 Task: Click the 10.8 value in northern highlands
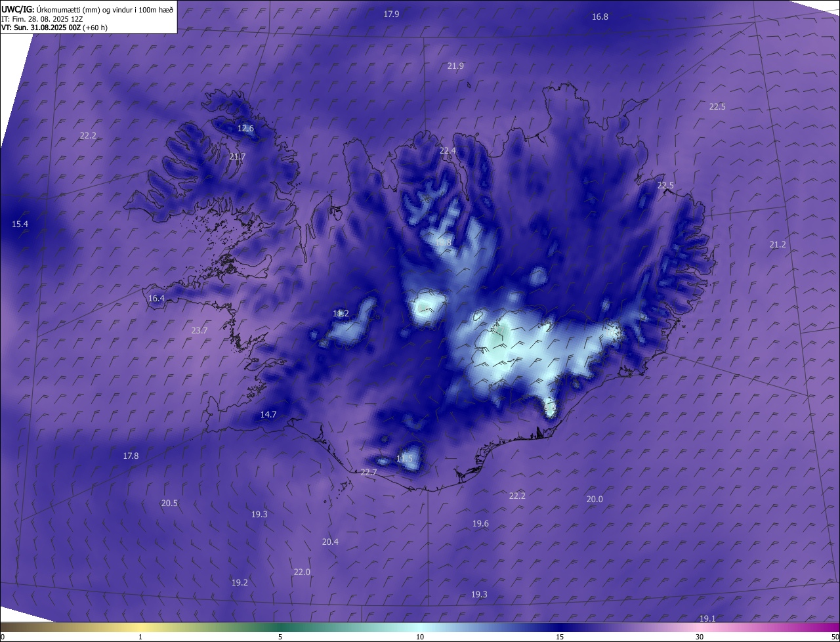[443, 243]
